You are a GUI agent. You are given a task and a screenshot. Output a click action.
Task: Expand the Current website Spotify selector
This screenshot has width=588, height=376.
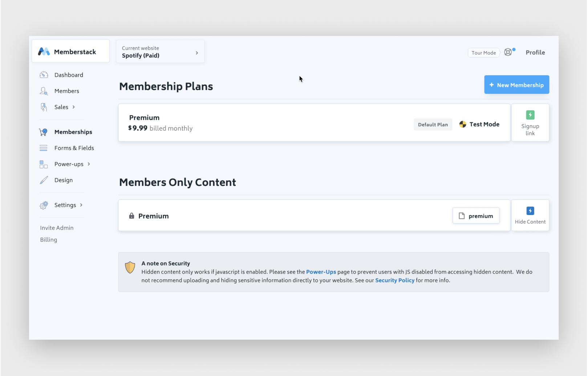click(x=160, y=52)
